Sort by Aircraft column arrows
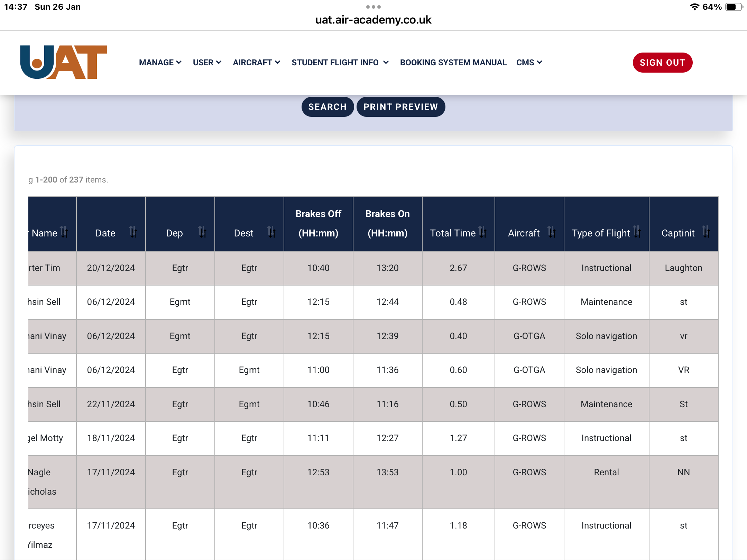 pos(552,232)
